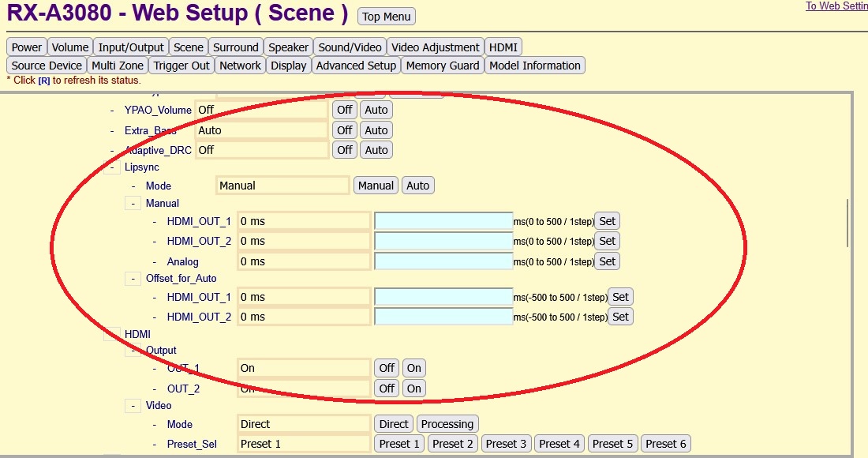The image size is (868, 458).
Task: Set YPAO_Volume to Off
Action: click(x=345, y=110)
